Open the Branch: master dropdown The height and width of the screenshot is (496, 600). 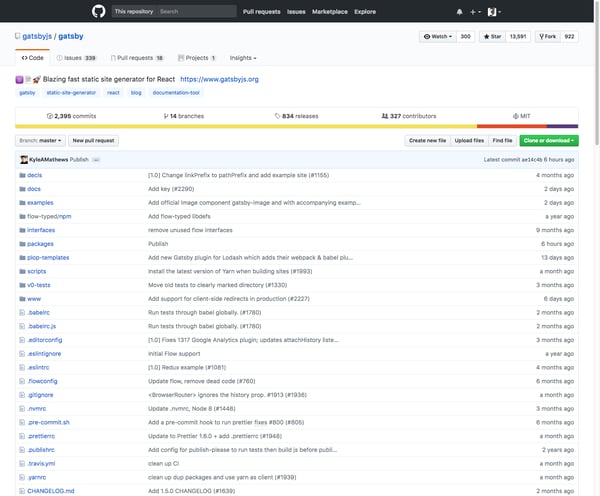[40, 140]
